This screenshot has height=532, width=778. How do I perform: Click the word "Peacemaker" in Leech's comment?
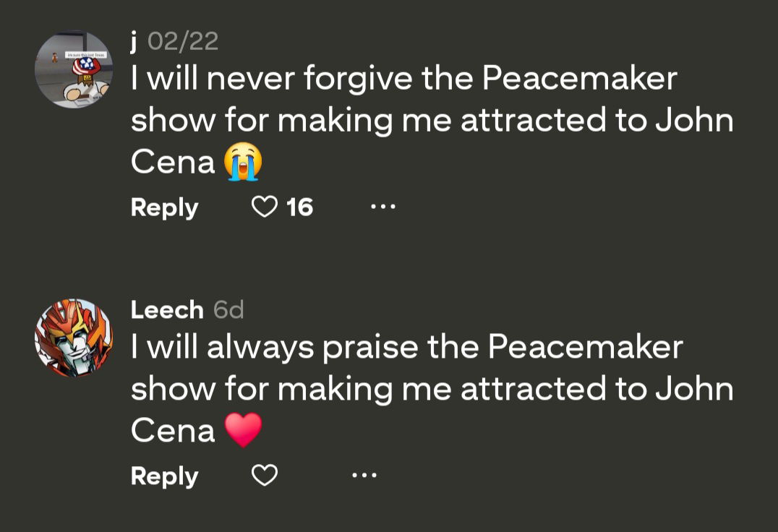pos(585,348)
